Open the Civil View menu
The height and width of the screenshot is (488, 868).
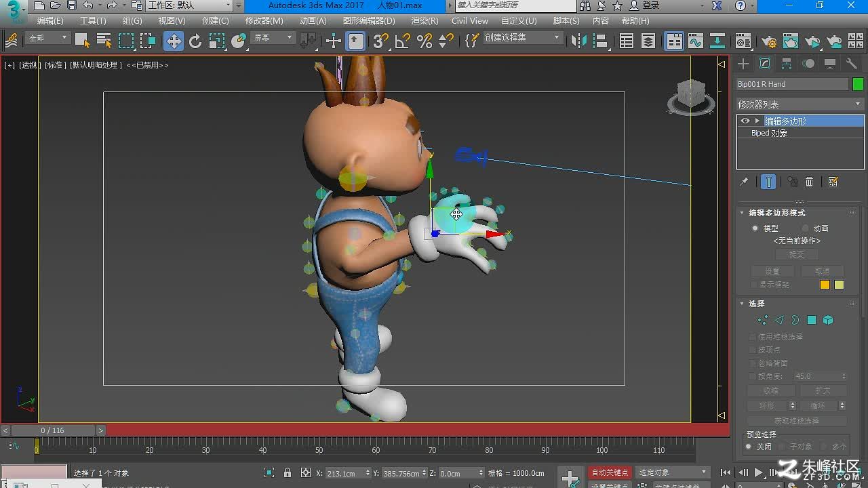pyautogui.click(x=470, y=21)
